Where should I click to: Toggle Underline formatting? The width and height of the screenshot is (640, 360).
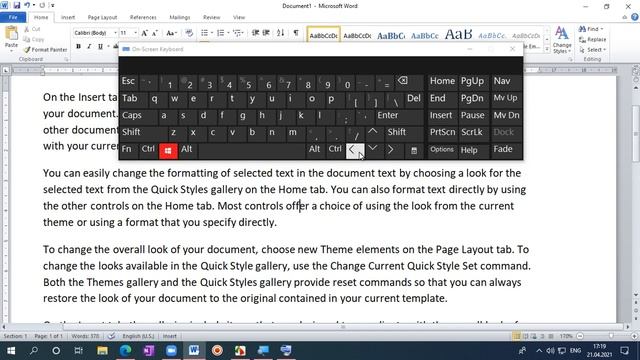(x=100, y=46)
